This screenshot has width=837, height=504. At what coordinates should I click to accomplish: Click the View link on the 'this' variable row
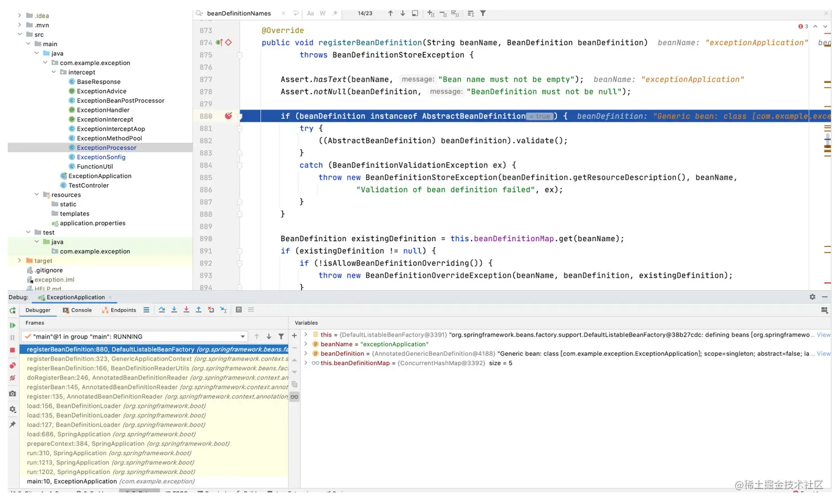[824, 335]
